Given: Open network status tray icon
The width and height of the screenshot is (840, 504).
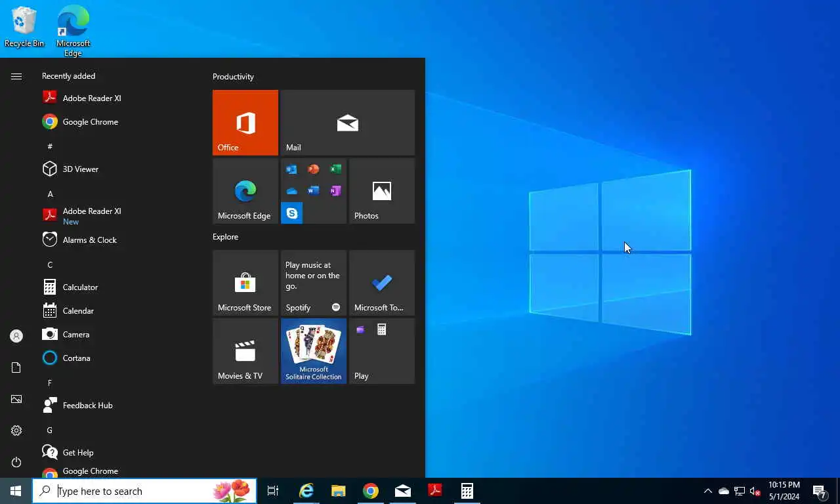Looking at the screenshot, I should pyautogui.click(x=740, y=491).
